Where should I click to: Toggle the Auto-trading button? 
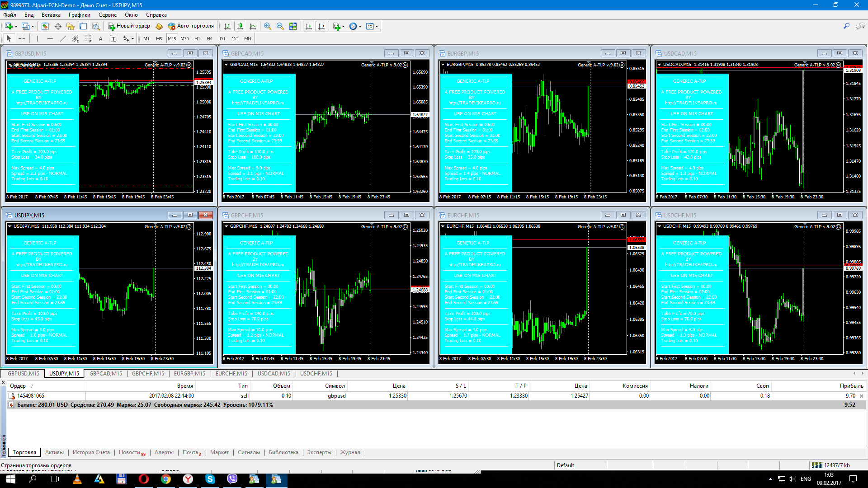[x=191, y=26]
